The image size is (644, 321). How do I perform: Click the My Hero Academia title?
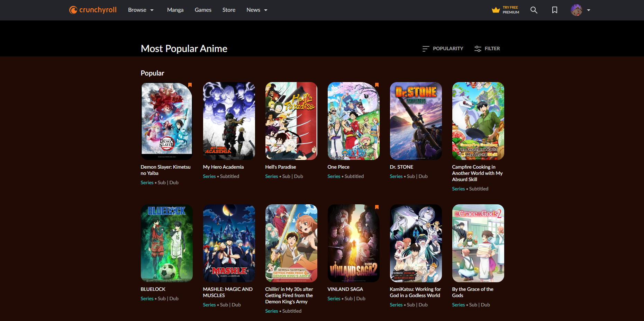(223, 167)
